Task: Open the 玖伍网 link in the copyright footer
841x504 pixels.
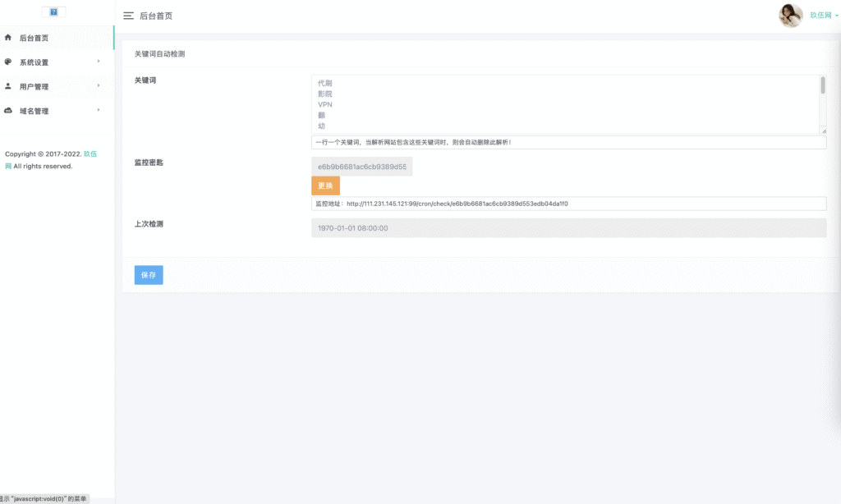Action: [x=90, y=154]
